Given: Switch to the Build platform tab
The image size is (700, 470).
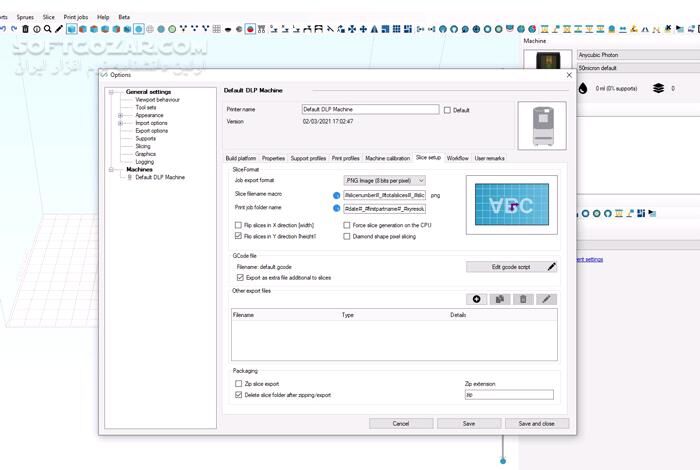Looking at the screenshot, I should [241, 158].
